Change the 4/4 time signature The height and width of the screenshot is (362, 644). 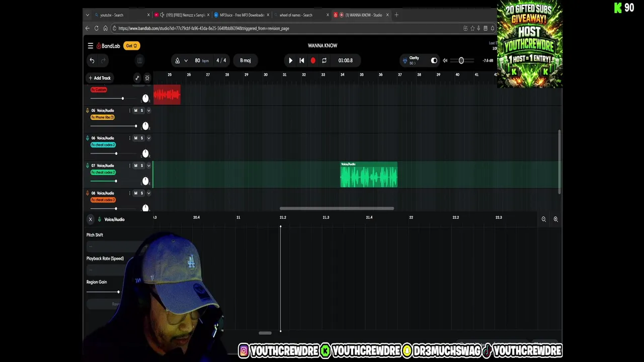coord(221,60)
